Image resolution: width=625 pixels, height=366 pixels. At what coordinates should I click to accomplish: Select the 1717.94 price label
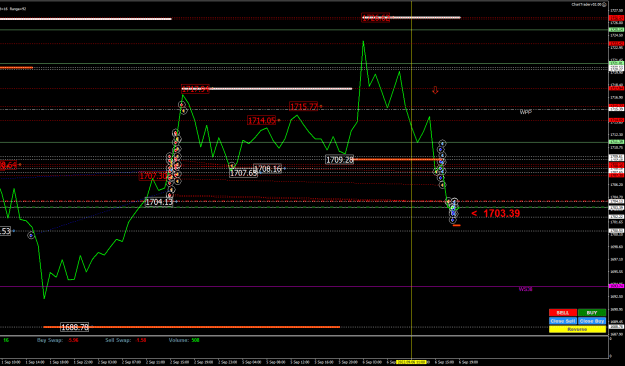point(195,89)
